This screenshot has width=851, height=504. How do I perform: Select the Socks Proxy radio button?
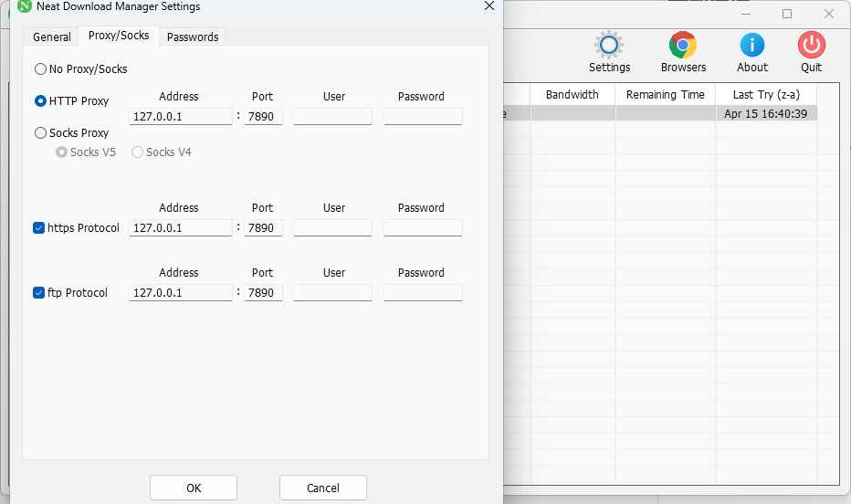40,132
